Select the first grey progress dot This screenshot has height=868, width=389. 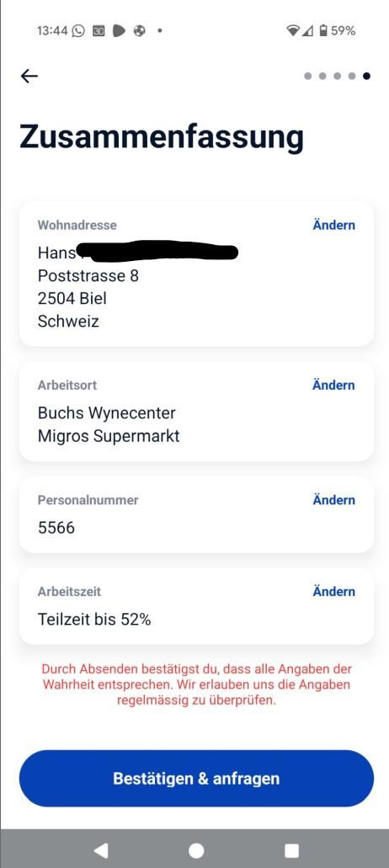point(307,76)
